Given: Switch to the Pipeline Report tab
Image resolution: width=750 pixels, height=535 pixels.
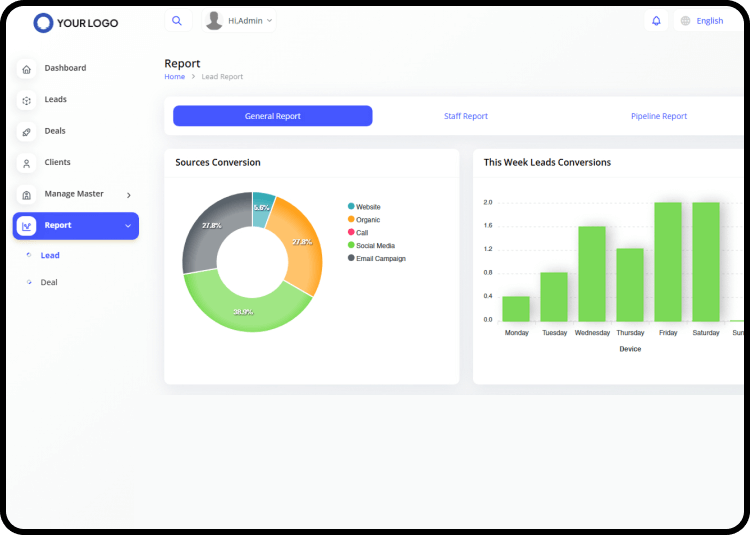Looking at the screenshot, I should [x=659, y=116].
